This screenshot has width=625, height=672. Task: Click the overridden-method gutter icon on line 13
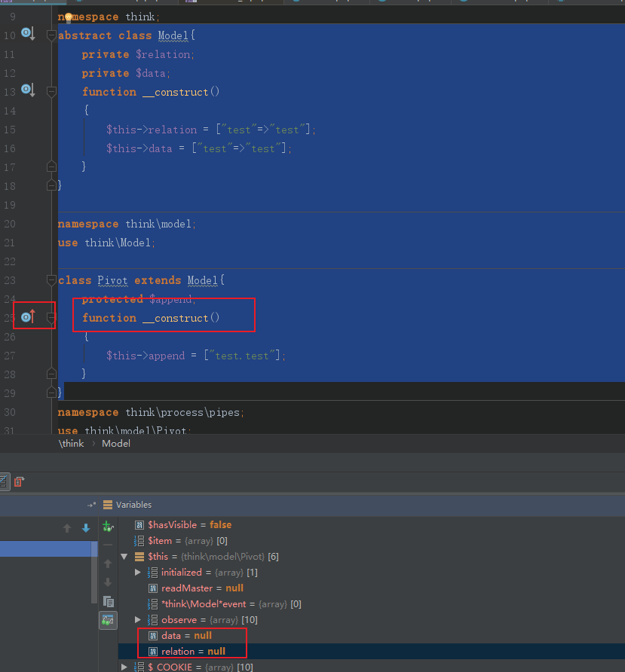[x=29, y=90]
